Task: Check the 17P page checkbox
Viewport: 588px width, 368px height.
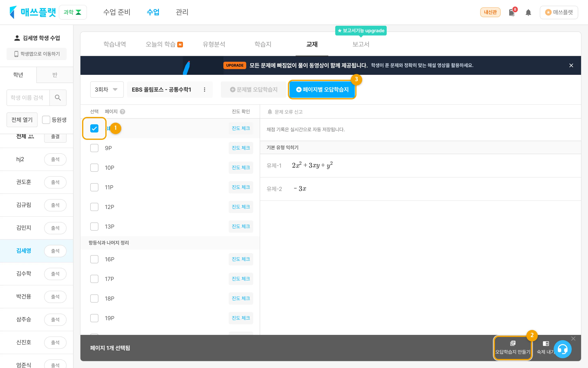Action: tap(94, 279)
